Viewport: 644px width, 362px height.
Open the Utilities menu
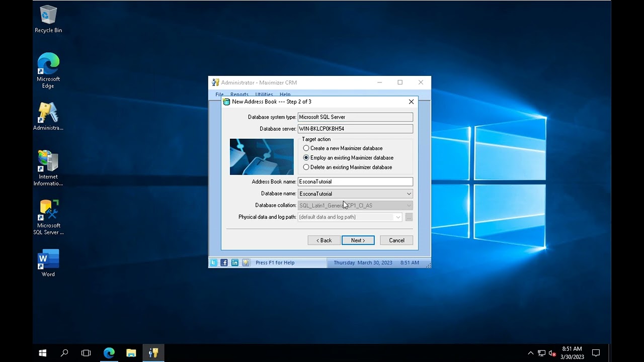(264, 95)
